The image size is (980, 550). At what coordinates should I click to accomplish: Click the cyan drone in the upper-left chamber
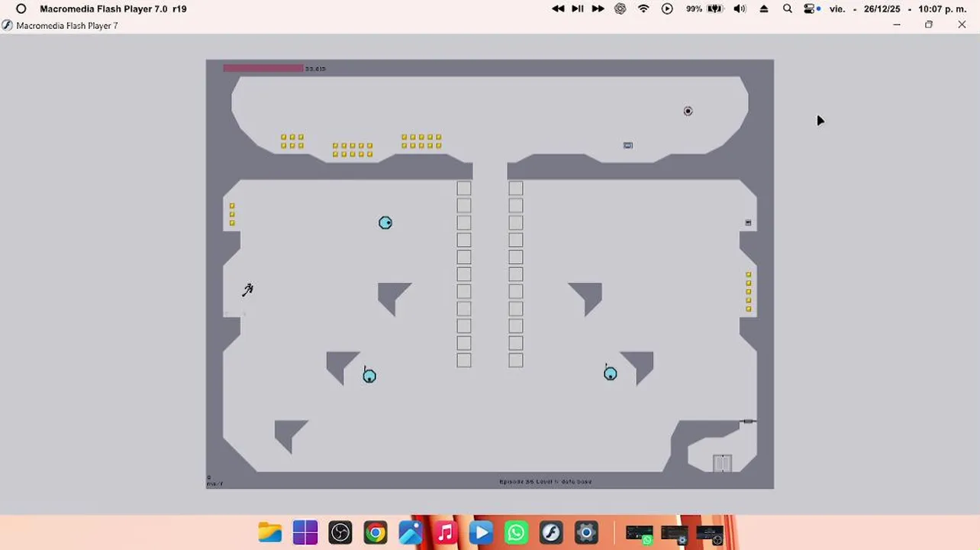coord(385,222)
